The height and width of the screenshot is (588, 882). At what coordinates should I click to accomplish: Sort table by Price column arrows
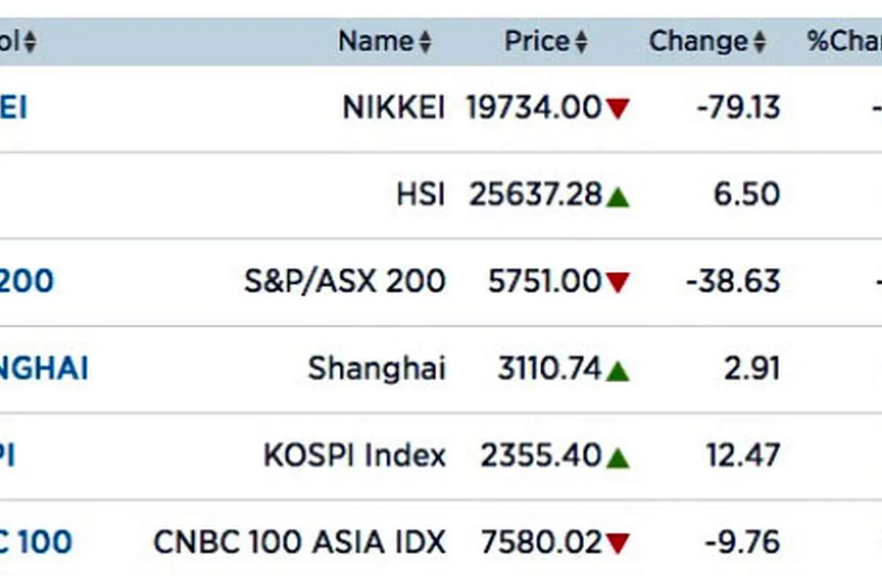click(x=581, y=42)
